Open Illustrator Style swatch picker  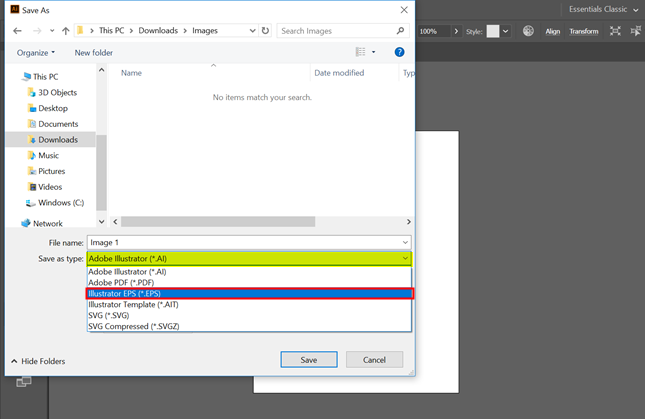point(493,31)
